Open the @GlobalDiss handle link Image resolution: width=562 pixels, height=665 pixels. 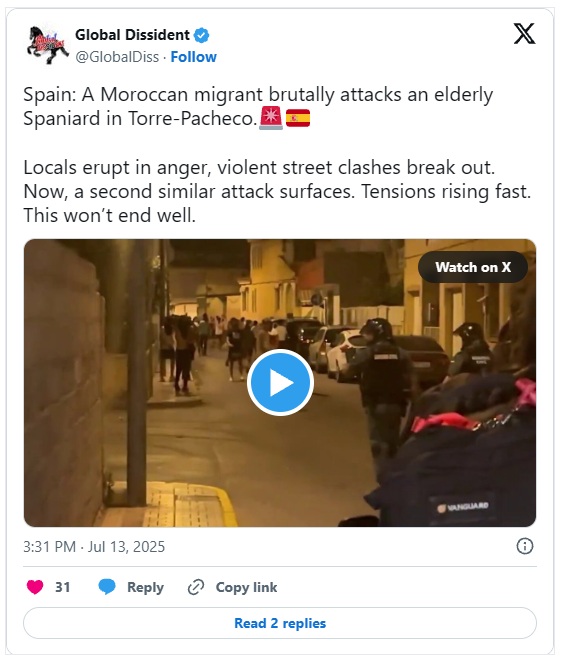(x=117, y=57)
